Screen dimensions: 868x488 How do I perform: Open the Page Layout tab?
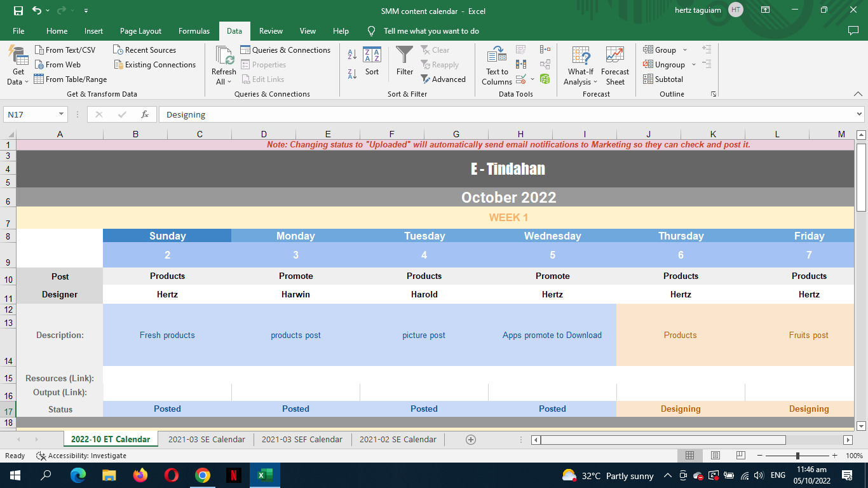tap(140, 30)
